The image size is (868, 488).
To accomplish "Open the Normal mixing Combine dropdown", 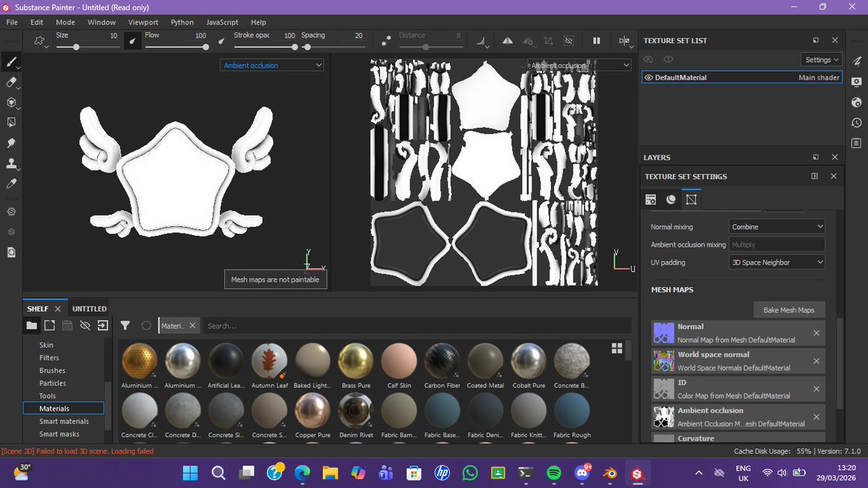I will (x=777, y=226).
